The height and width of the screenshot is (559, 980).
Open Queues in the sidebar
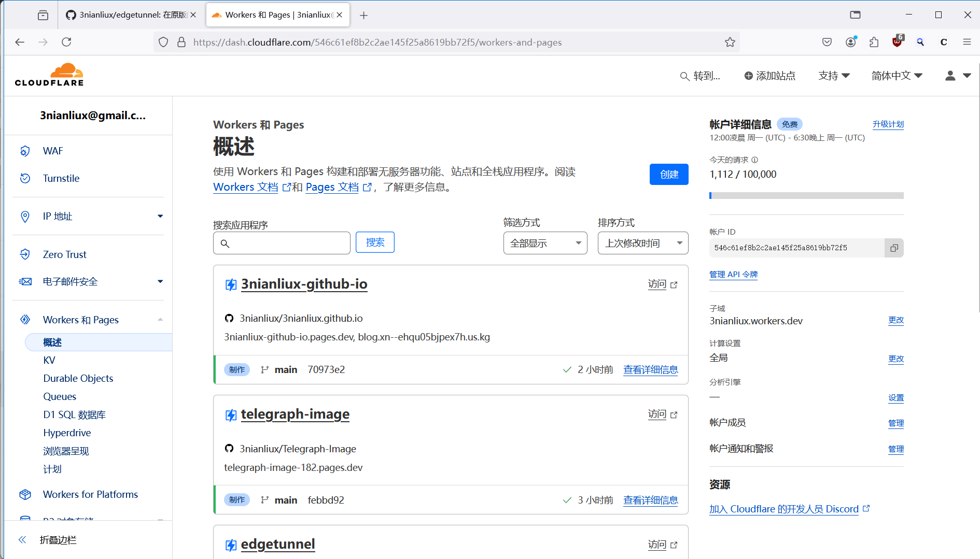pos(60,396)
